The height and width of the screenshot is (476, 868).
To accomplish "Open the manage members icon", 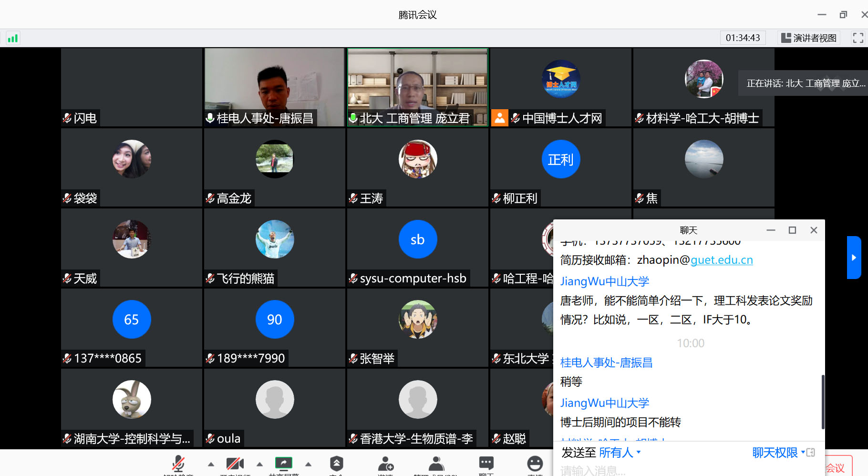I will [x=436, y=464].
